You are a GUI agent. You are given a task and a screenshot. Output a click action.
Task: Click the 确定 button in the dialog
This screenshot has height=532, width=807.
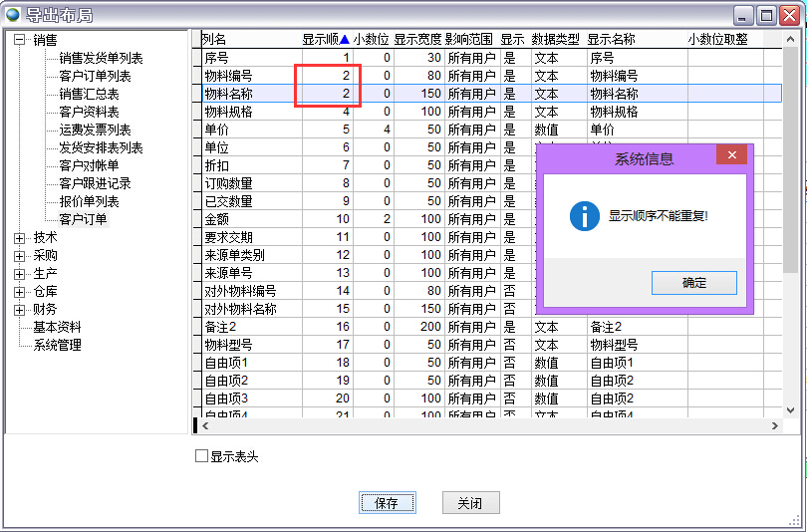point(693,283)
